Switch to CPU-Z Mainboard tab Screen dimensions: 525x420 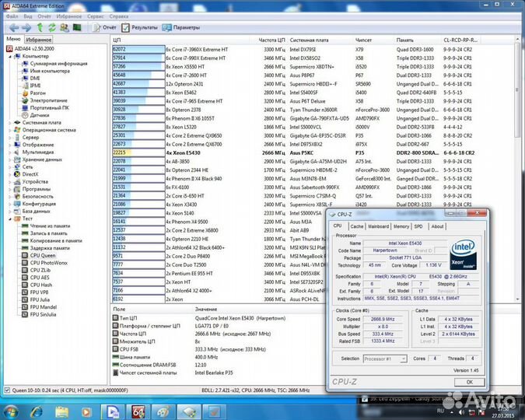point(378,226)
